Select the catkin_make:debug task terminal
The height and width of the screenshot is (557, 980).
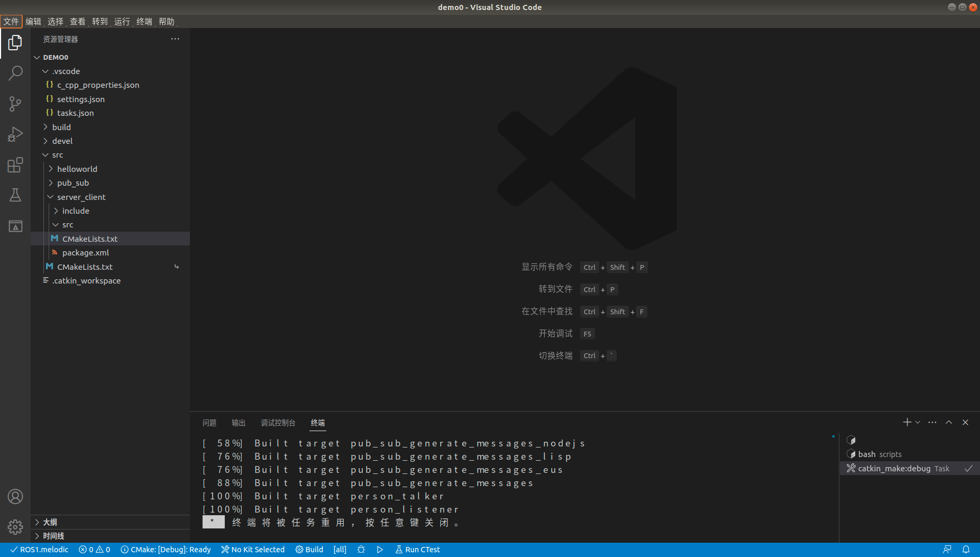pos(910,468)
